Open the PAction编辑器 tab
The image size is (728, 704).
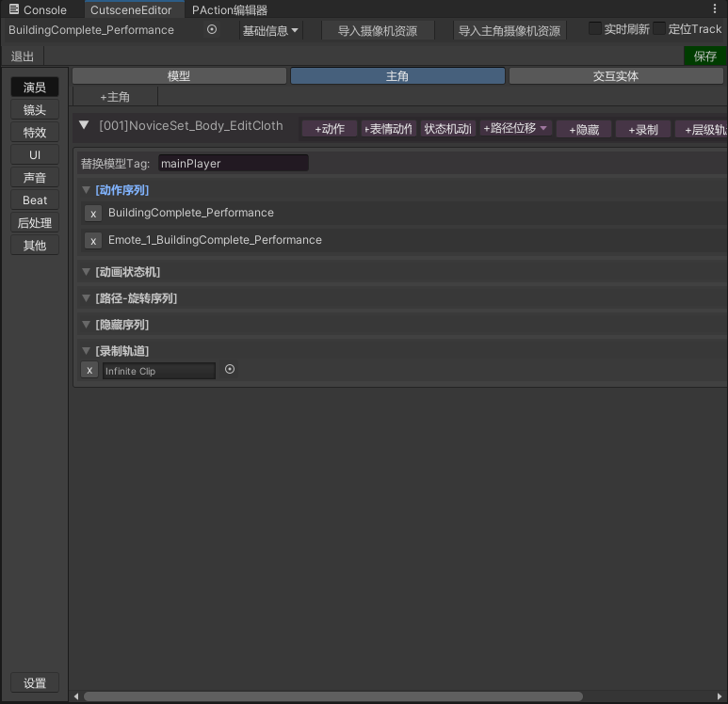(229, 9)
